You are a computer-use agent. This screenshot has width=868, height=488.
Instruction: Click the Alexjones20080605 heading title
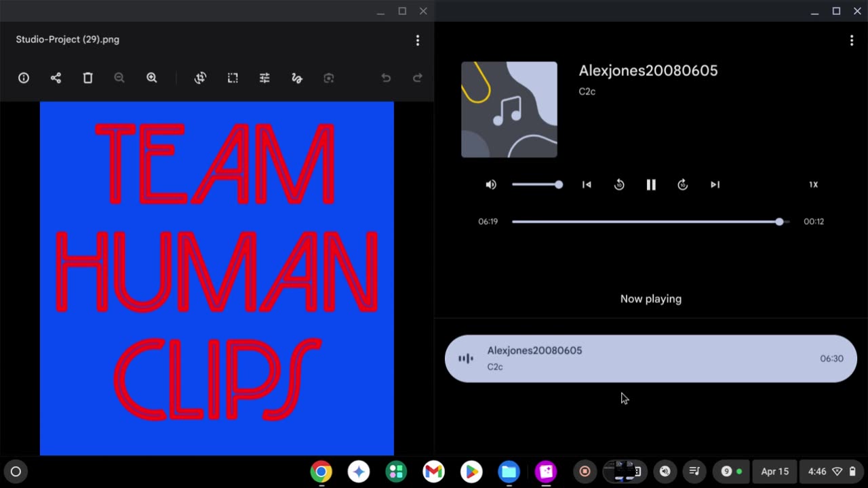pyautogui.click(x=648, y=70)
